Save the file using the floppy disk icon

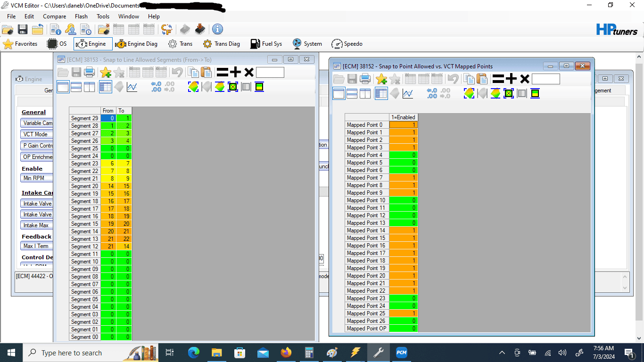coord(22,29)
